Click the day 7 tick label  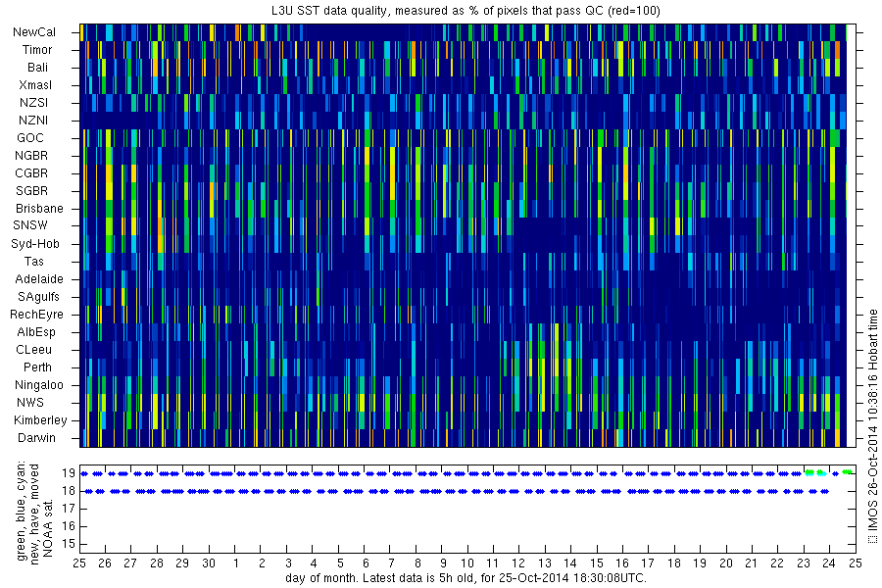click(x=391, y=563)
